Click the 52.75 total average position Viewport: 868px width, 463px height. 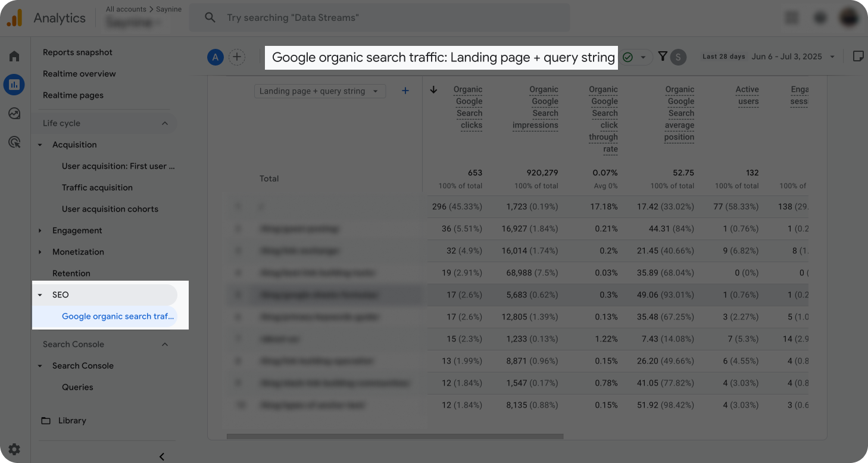tap(683, 173)
